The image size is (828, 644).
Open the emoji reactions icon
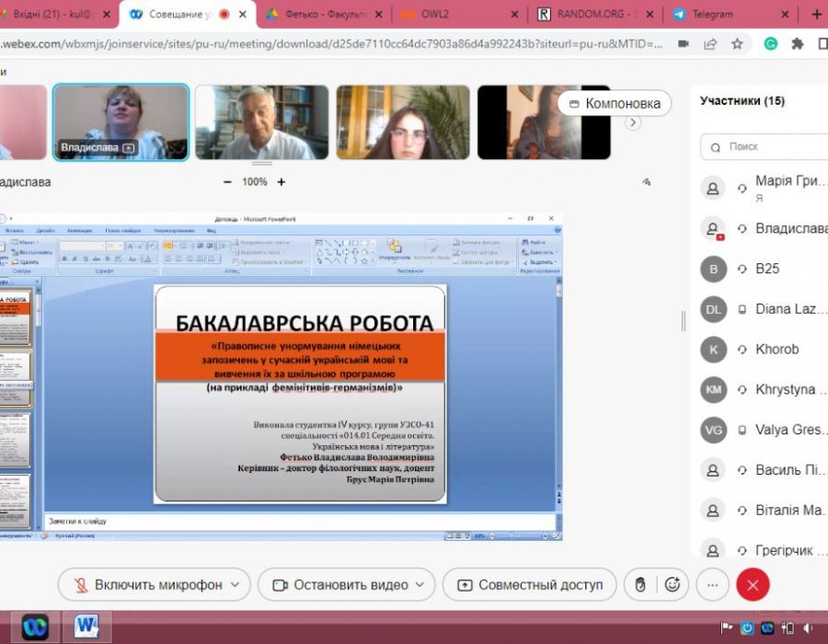coord(673,584)
